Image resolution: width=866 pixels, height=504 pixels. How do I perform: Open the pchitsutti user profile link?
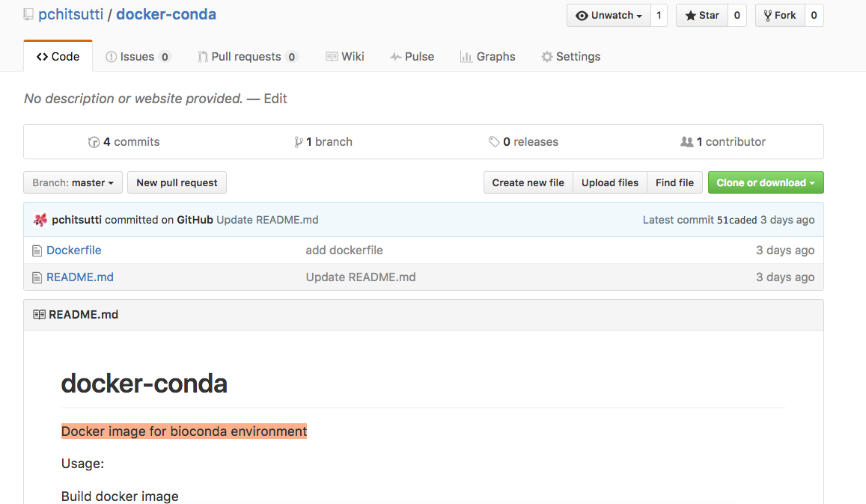point(70,14)
